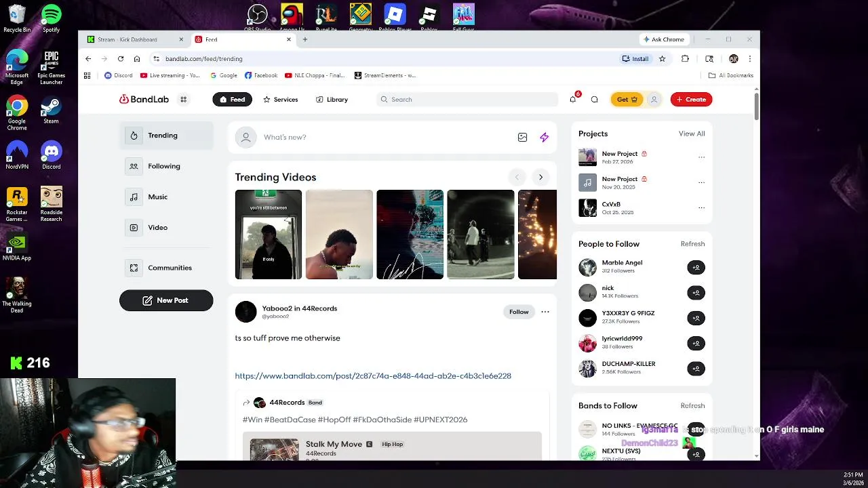Screen dimensions: 868x488
Task: Open post options three-dot menu for Yabooo2
Action: (545, 312)
